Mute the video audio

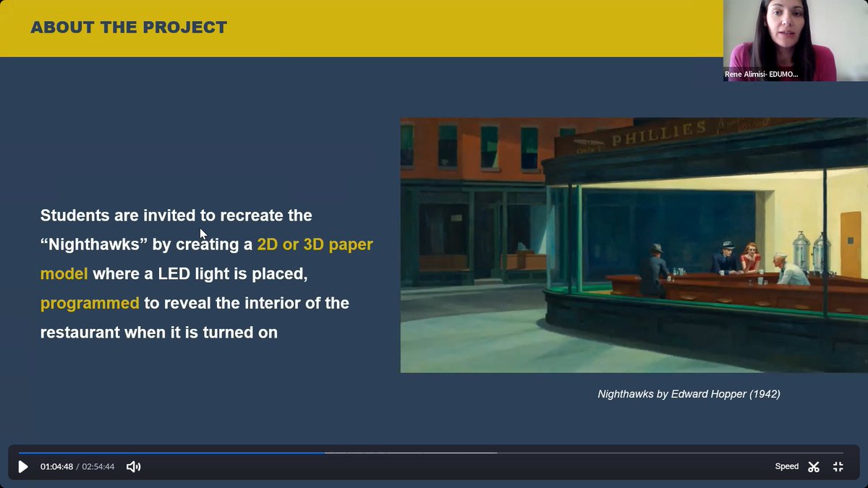pos(133,467)
